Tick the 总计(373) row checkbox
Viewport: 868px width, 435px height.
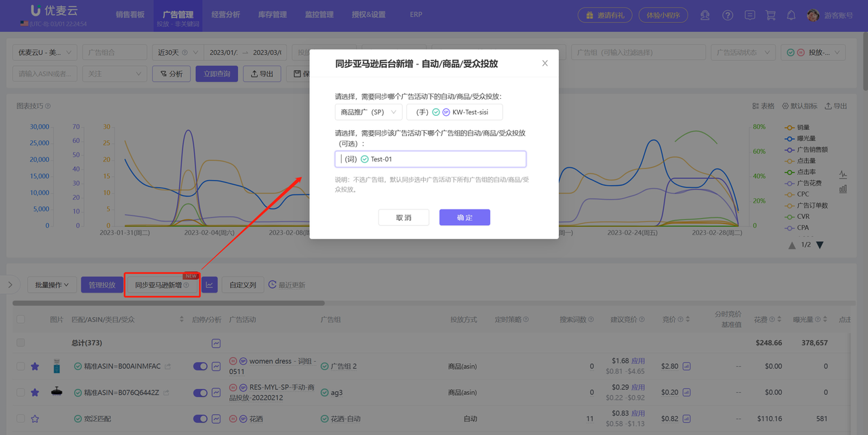point(20,344)
